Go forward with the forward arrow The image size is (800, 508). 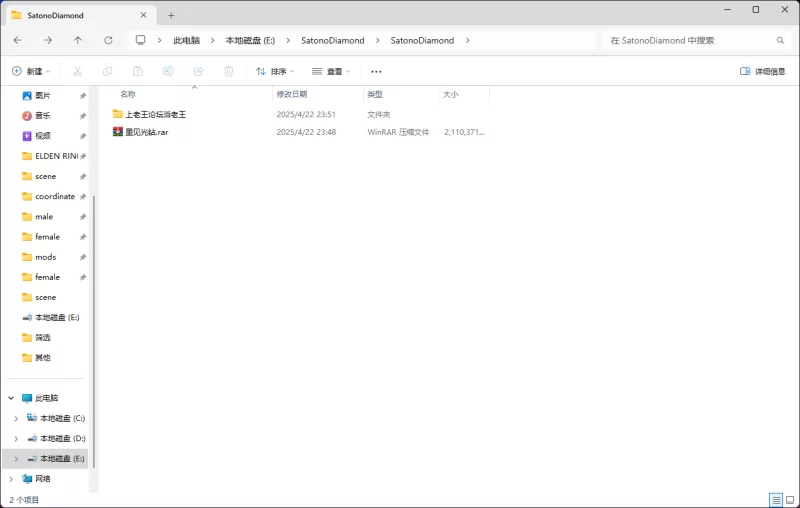[x=48, y=40]
